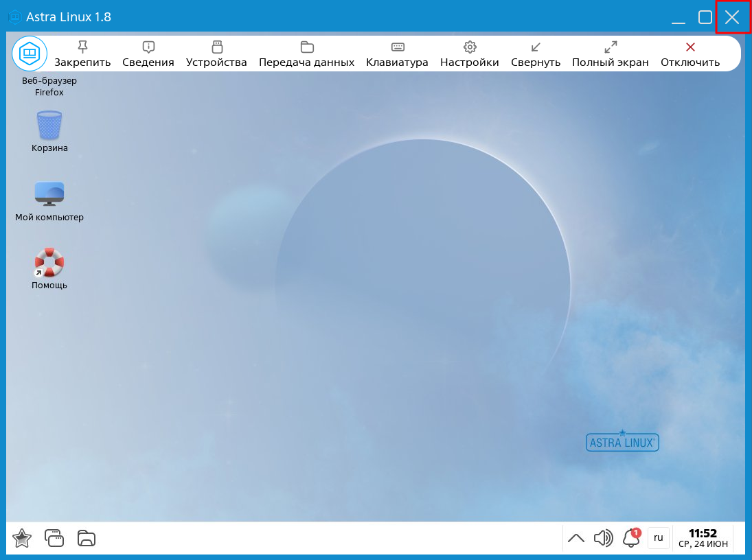This screenshot has height=560, width=752.
Task: Open the star start menu
Action: (21, 538)
